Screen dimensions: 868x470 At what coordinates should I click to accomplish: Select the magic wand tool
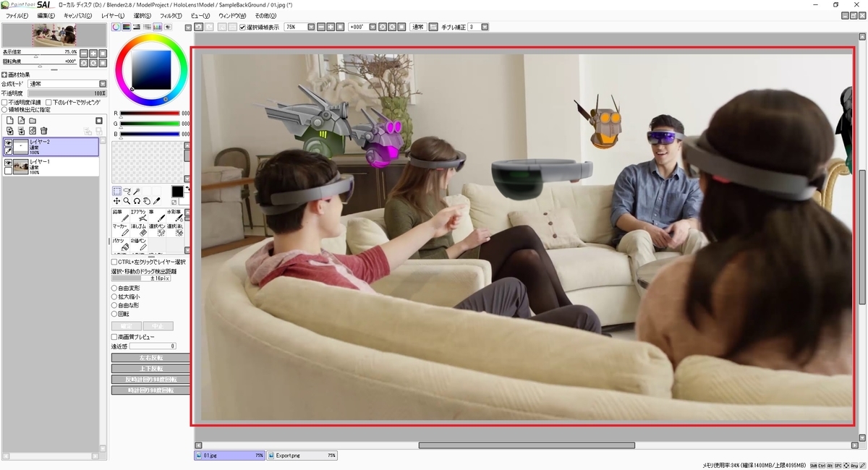[137, 191]
